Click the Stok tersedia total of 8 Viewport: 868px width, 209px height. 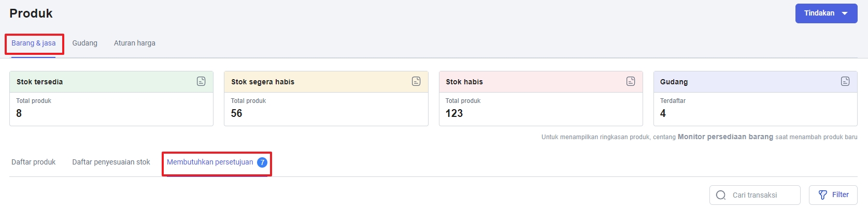point(19,113)
